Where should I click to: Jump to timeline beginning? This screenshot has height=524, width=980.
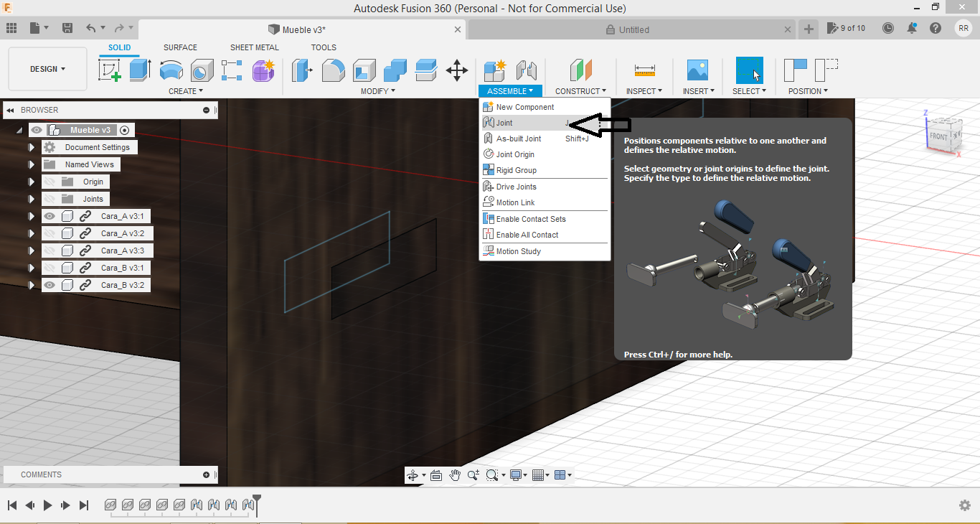pyautogui.click(x=11, y=505)
